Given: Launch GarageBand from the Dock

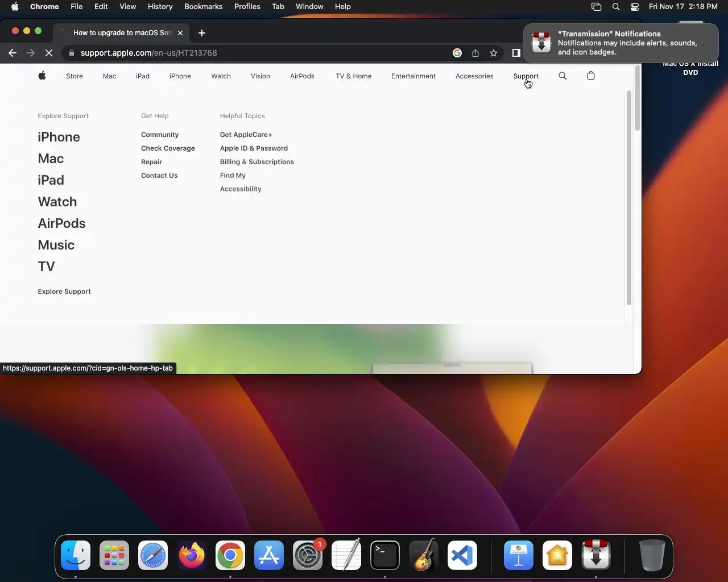Looking at the screenshot, I should click(424, 555).
